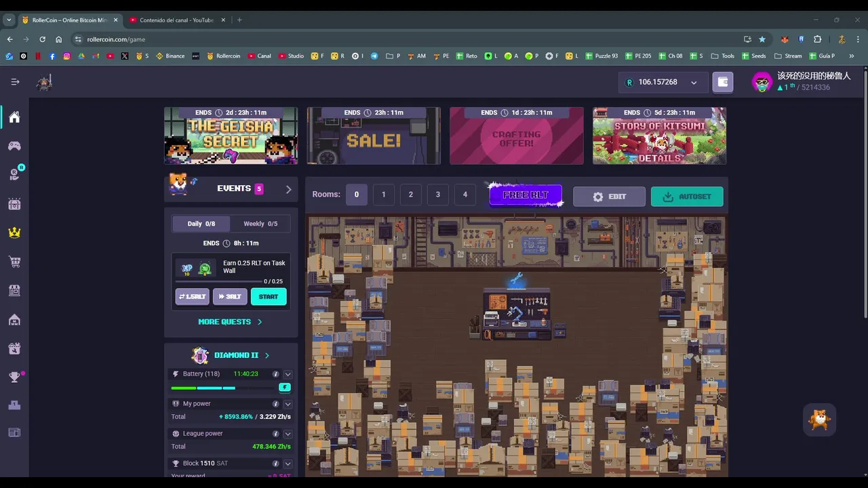Click the user profile avatar
Image resolution: width=868 pixels, height=488 pixels.
pyautogui.click(x=762, y=82)
